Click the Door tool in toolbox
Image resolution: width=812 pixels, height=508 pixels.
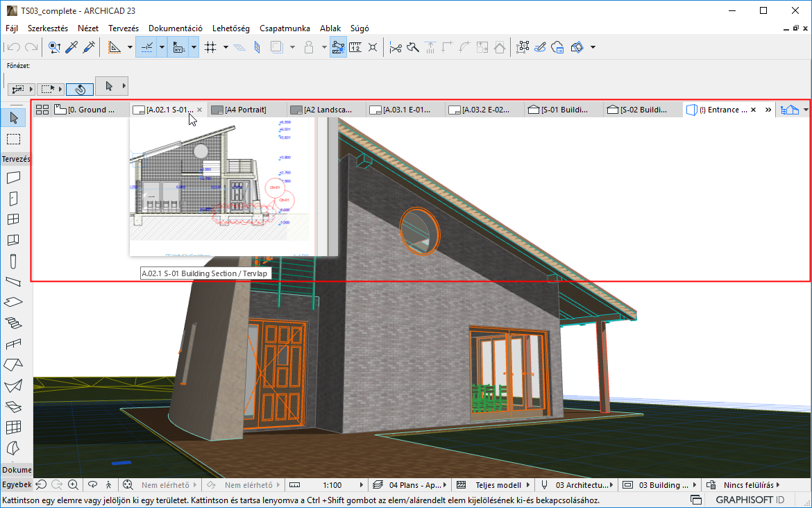(14, 198)
